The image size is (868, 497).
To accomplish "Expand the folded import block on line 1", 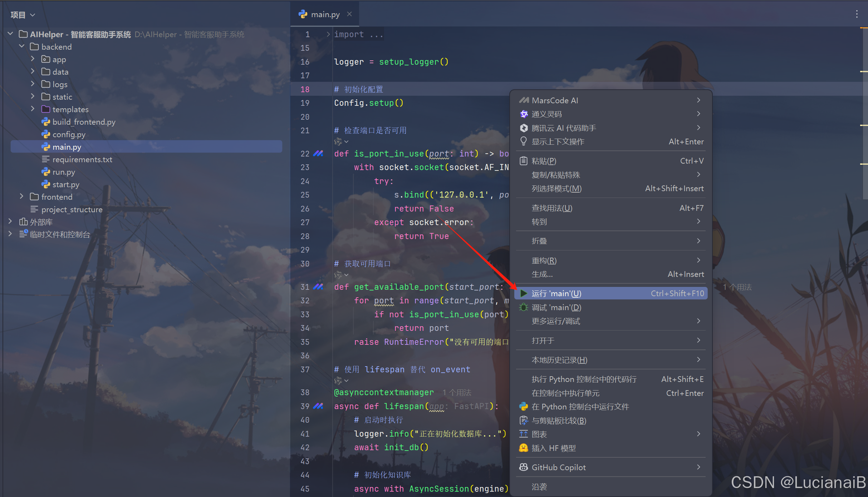I will point(328,34).
